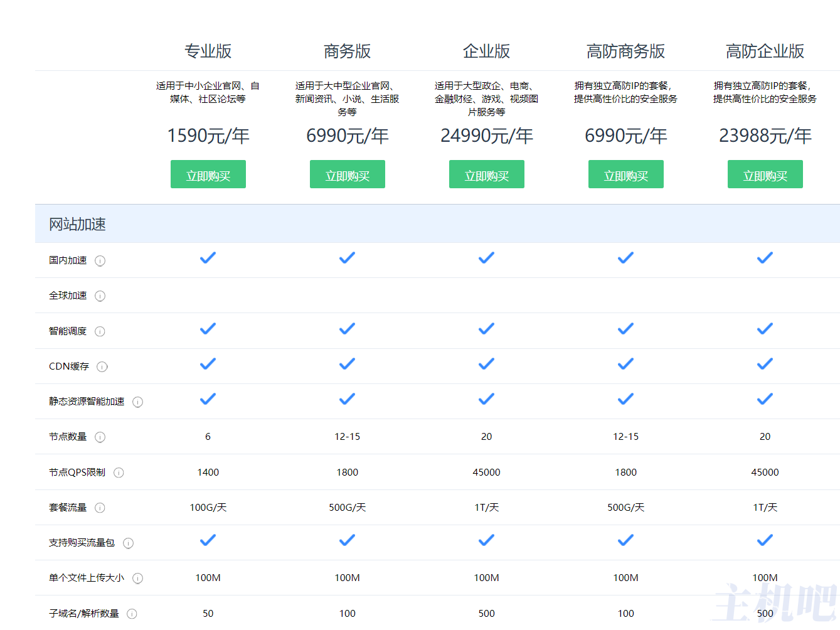Click 智能调度 checkmark under 企业版
Screen dimensions: 840x630
pos(486,329)
